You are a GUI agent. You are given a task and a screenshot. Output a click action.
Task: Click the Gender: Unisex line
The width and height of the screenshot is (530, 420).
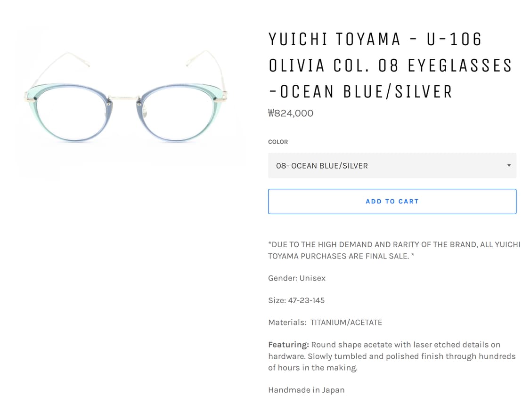pyautogui.click(x=297, y=278)
